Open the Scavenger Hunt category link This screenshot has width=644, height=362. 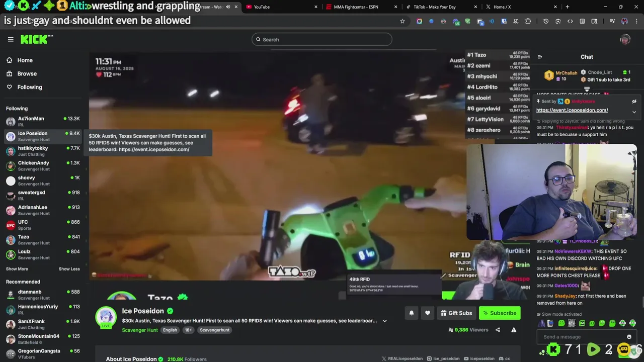140,330
